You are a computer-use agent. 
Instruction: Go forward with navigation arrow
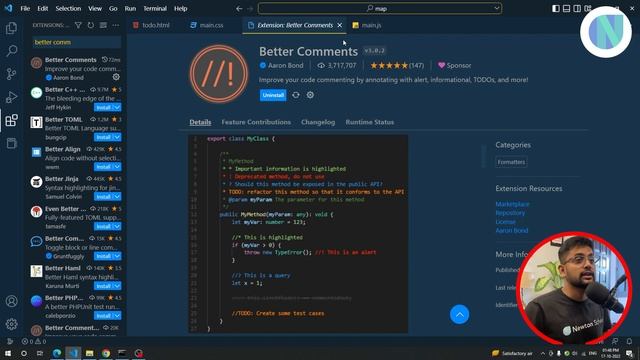click(x=250, y=9)
